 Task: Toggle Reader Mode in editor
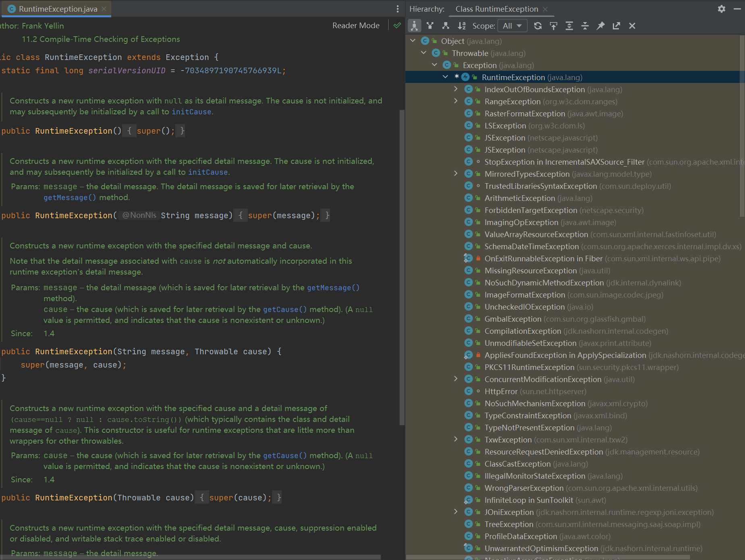(356, 25)
